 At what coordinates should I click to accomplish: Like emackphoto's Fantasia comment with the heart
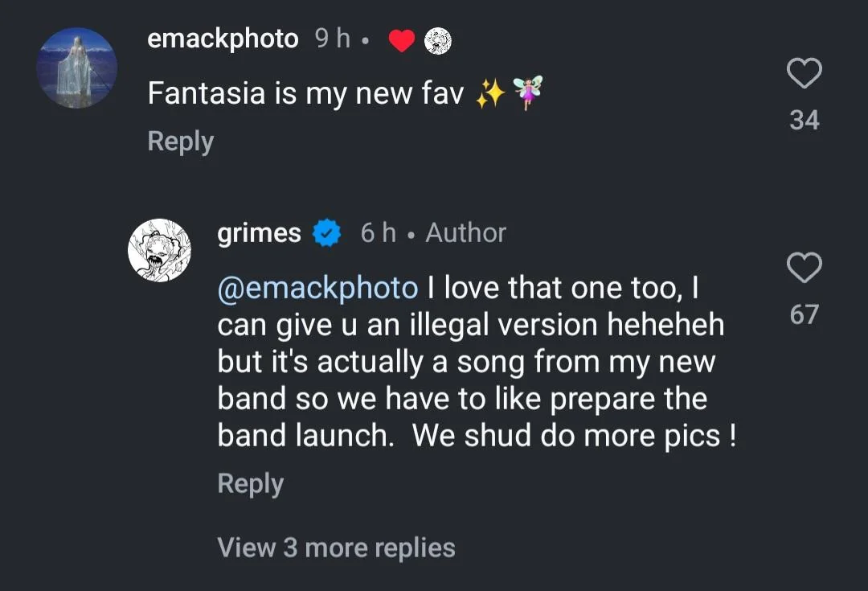(804, 74)
